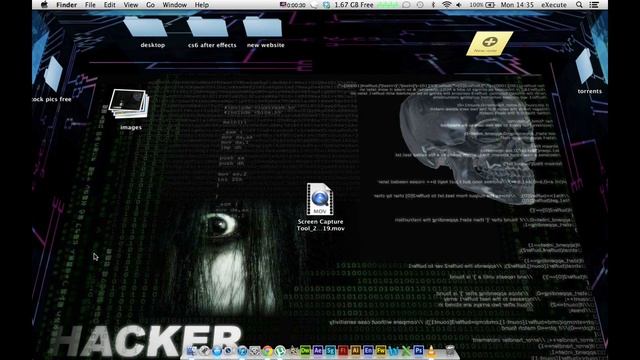Open Adobe Encore (En) dock icon
Viewport: 640px width, 360px height.
[x=368, y=350]
